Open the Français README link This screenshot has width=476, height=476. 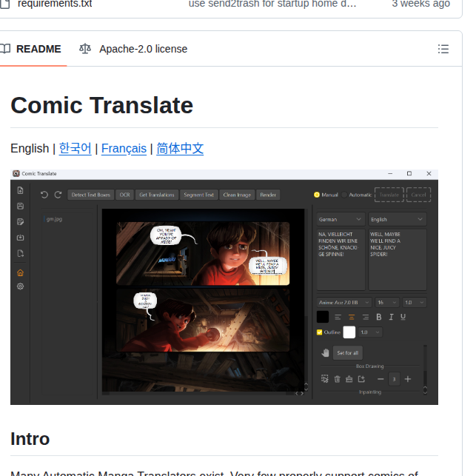(x=124, y=149)
